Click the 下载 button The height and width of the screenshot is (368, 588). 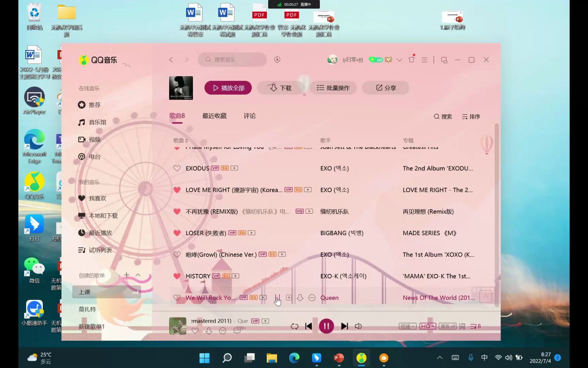coord(281,88)
